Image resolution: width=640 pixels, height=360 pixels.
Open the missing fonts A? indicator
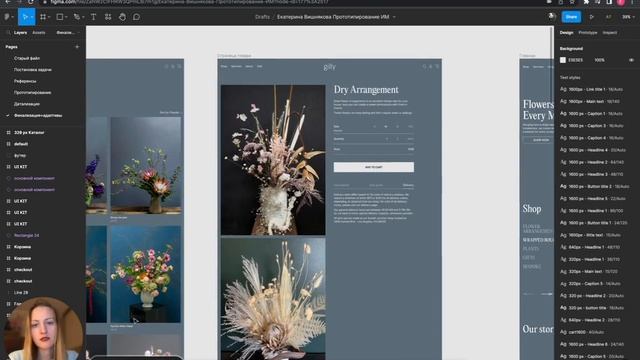coord(608,17)
